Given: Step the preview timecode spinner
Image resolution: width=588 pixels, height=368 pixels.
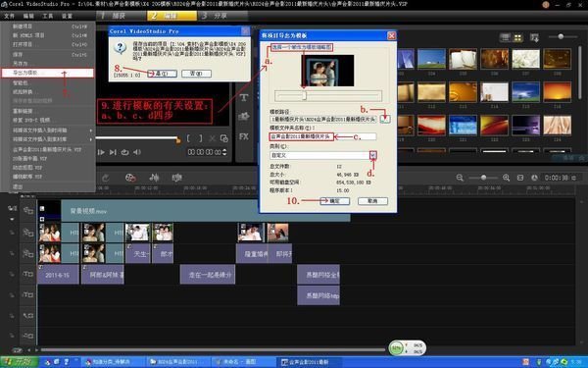Looking at the screenshot, I should click(x=224, y=152).
